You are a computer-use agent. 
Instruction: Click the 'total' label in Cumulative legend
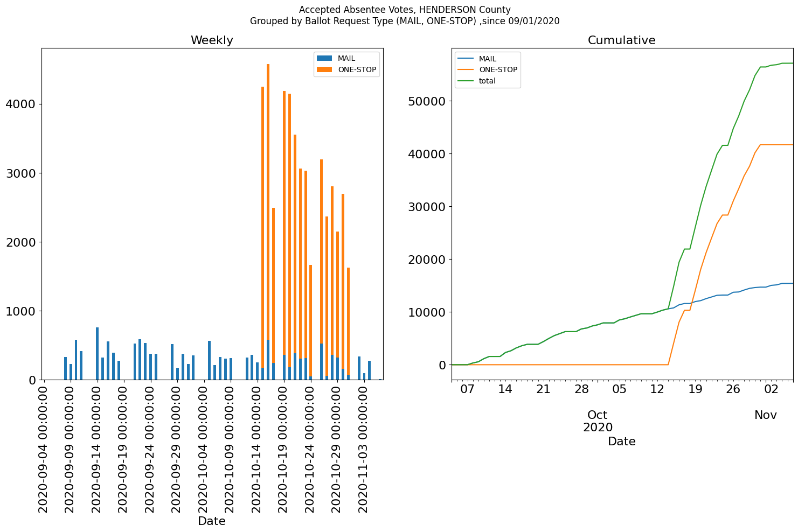(487, 81)
